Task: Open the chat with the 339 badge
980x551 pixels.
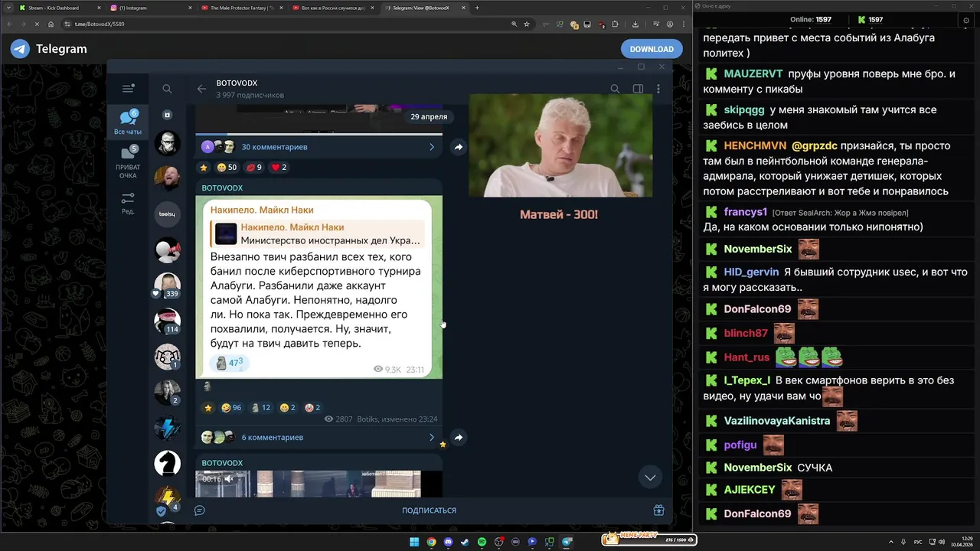Action: point(167,285)
